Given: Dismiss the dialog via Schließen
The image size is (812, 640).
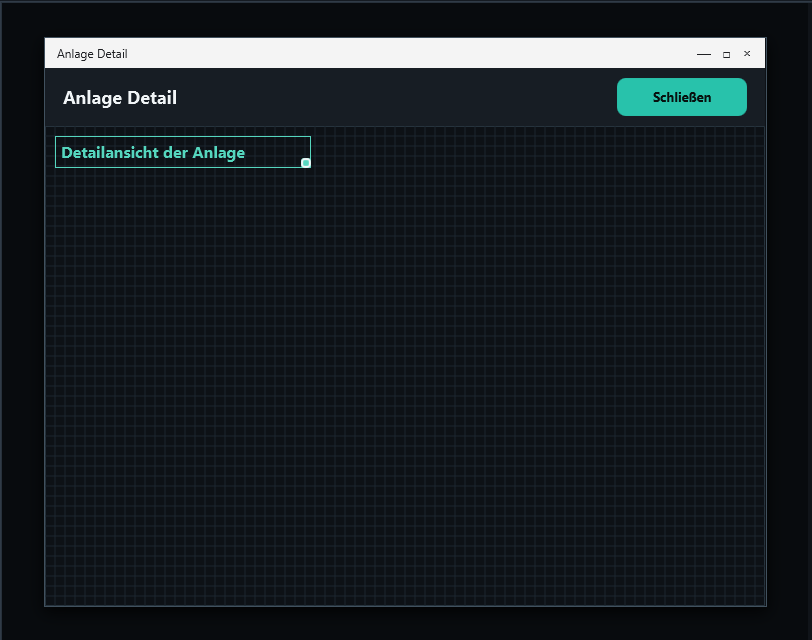Looking at the screenshot, I should click(682, 97).
